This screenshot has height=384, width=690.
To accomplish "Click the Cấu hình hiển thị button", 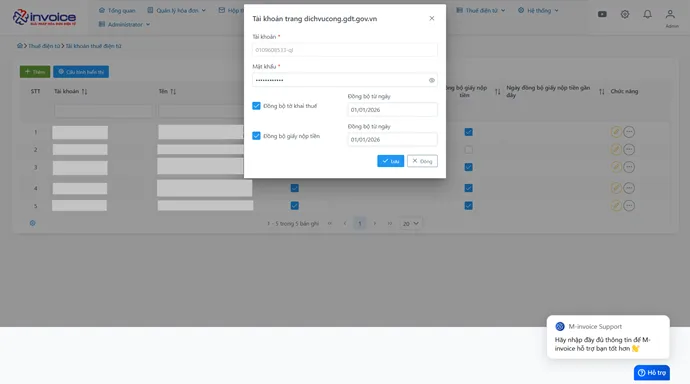I will pos(81,72).
